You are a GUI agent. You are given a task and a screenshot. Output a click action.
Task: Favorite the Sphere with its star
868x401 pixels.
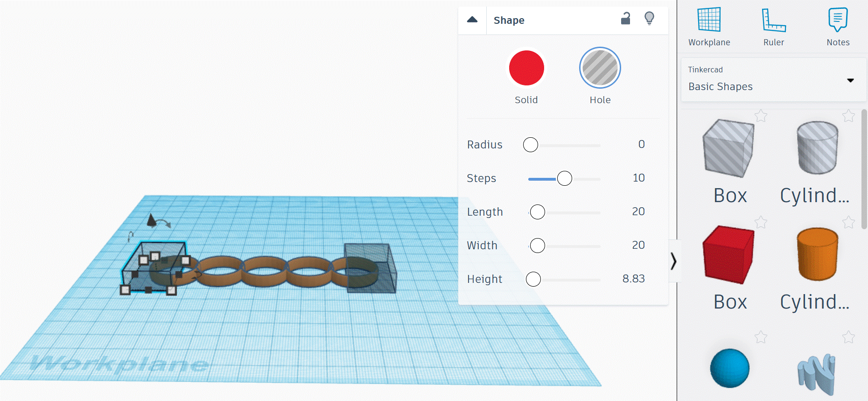761,337
